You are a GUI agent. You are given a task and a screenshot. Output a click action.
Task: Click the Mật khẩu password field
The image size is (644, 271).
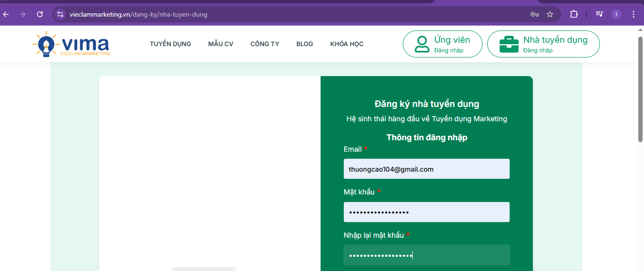point(426,212)
